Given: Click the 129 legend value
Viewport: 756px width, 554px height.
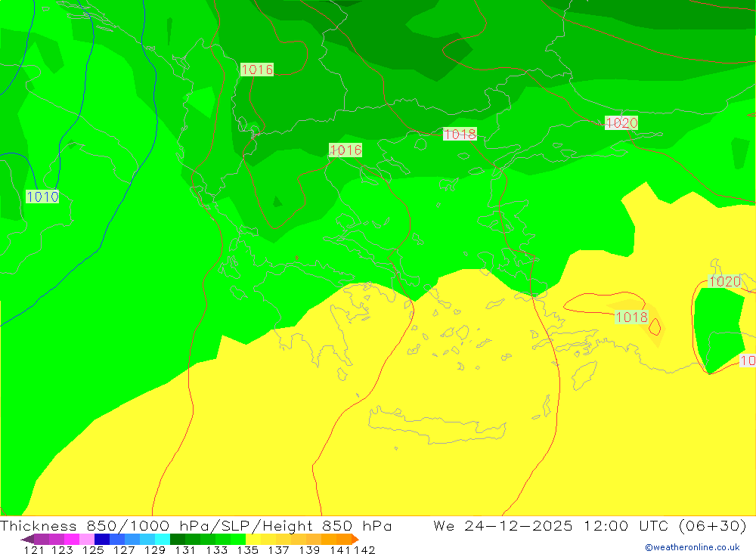Looking at the screenshot, I should 155,549.
